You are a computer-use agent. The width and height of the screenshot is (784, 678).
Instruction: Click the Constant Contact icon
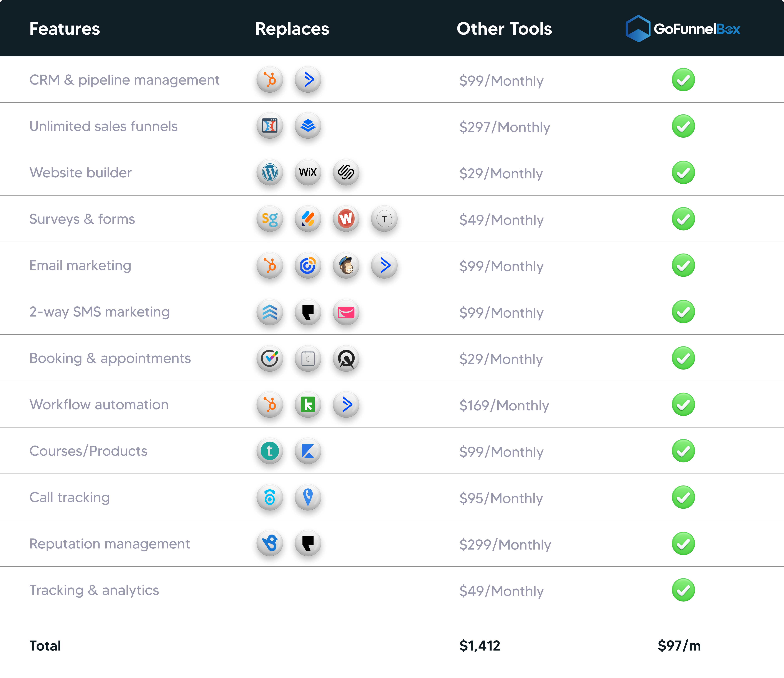[x=308, y=265]
